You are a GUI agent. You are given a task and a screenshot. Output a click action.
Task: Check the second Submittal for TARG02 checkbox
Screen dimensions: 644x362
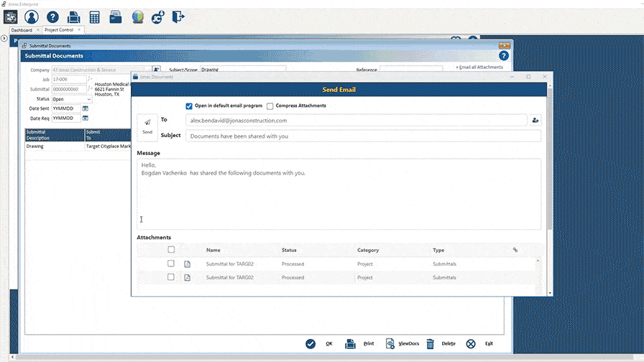171,277
